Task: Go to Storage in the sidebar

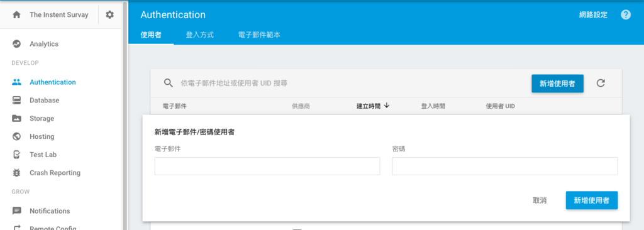Action: 42,118
